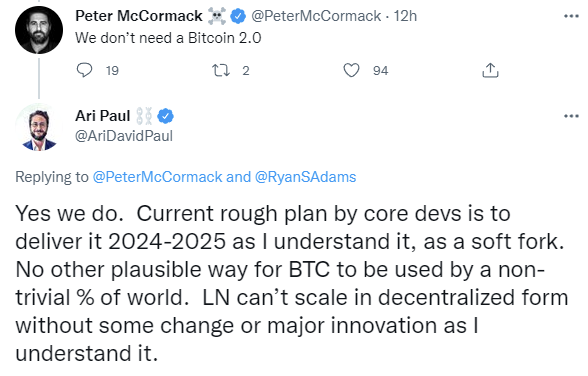Open the tweet text 'We don't need a Bitcoin 2.0'

pos(168,38)
